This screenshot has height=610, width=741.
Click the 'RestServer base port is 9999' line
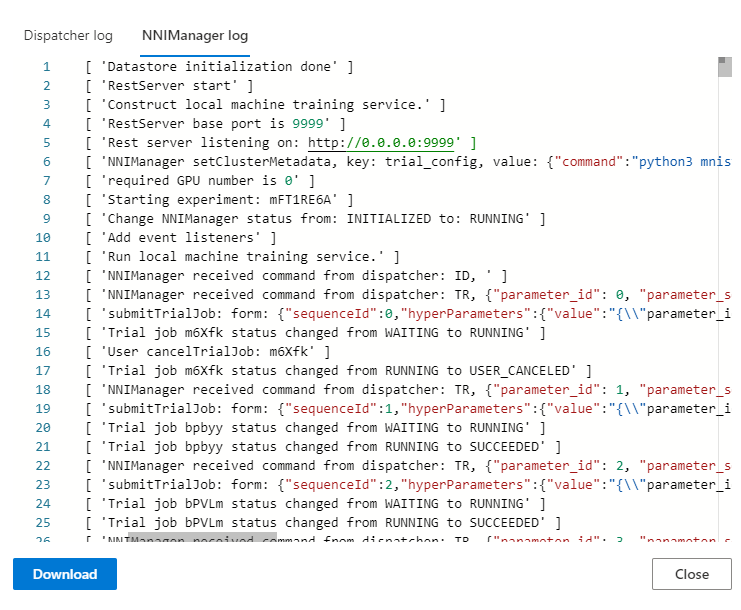click(215, 124)
